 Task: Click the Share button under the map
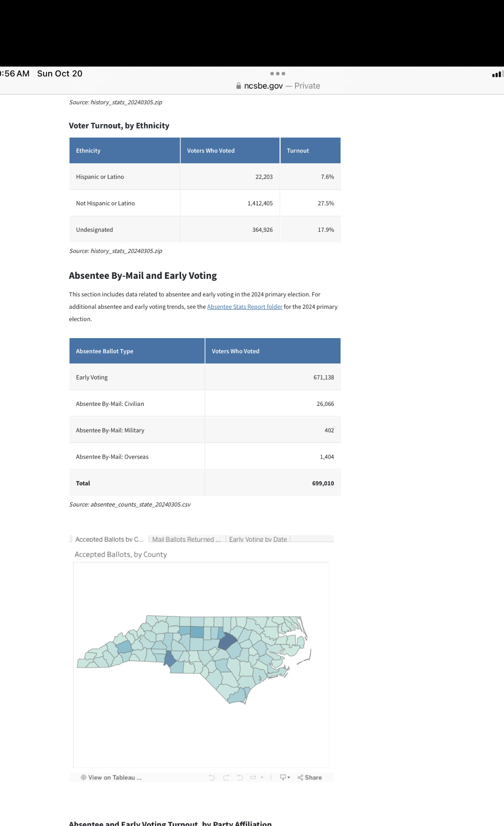coord(310,777)
